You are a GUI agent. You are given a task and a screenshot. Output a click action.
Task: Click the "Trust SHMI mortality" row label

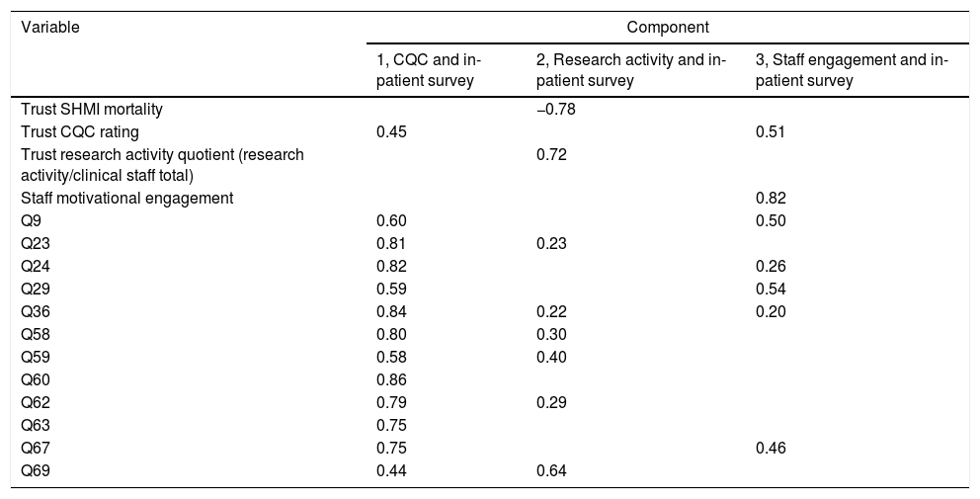tap(92, 110)
